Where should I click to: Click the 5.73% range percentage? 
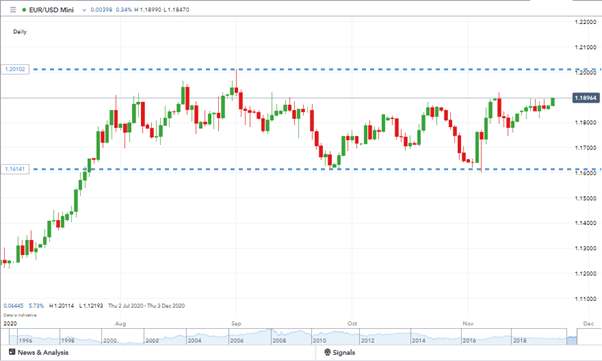pyautogui.click(x=36, y=306)
